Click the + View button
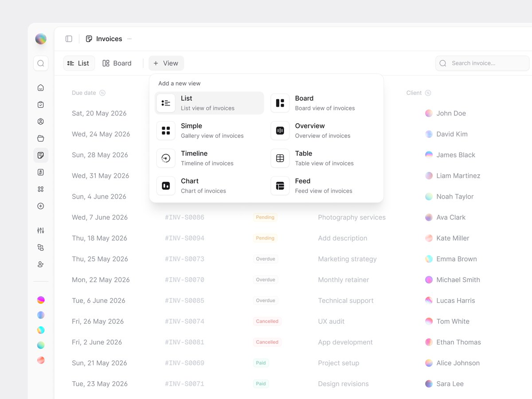The image size is (532, 399). pyautogui.click(x=166, y=63)
